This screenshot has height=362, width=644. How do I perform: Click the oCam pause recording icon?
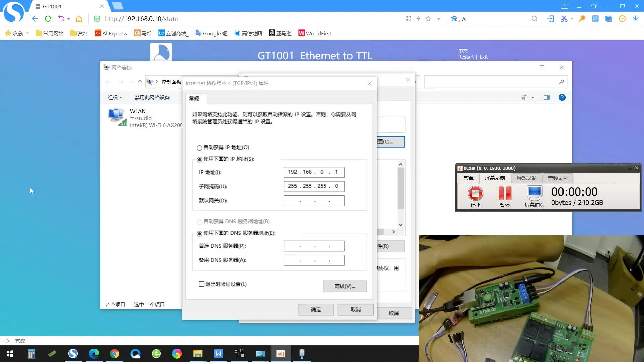(x=505, y=193)
